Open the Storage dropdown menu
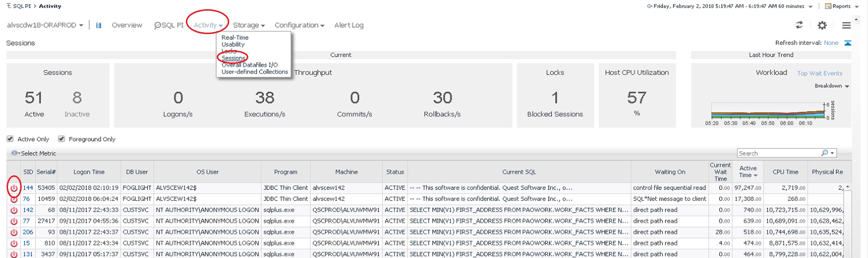This screenshot has width=868, height=258. pos(249,25)
